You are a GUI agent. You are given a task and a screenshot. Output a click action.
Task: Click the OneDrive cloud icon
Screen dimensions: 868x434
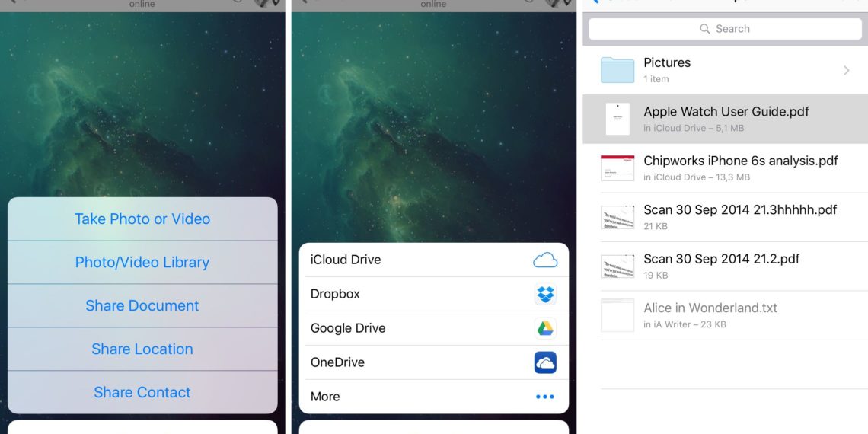click(x=545, y=362)
